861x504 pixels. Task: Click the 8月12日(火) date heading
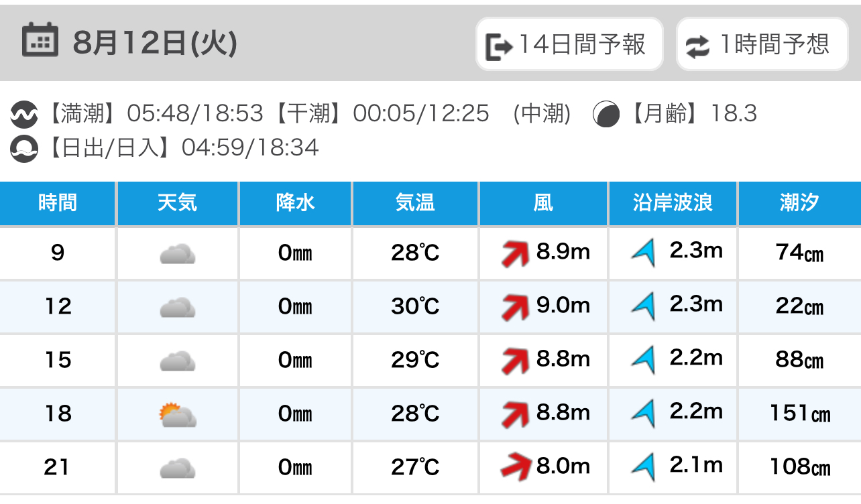click(155, 44)
